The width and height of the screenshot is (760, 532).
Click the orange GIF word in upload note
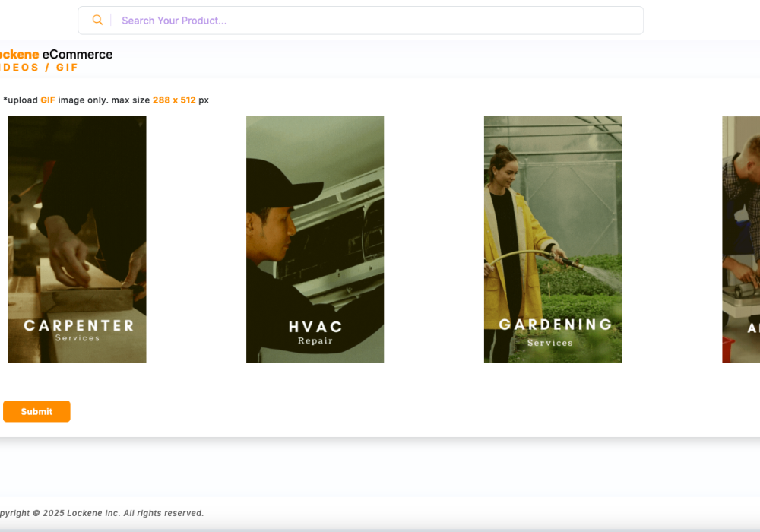pyautogui.click(x=48, y=100)
